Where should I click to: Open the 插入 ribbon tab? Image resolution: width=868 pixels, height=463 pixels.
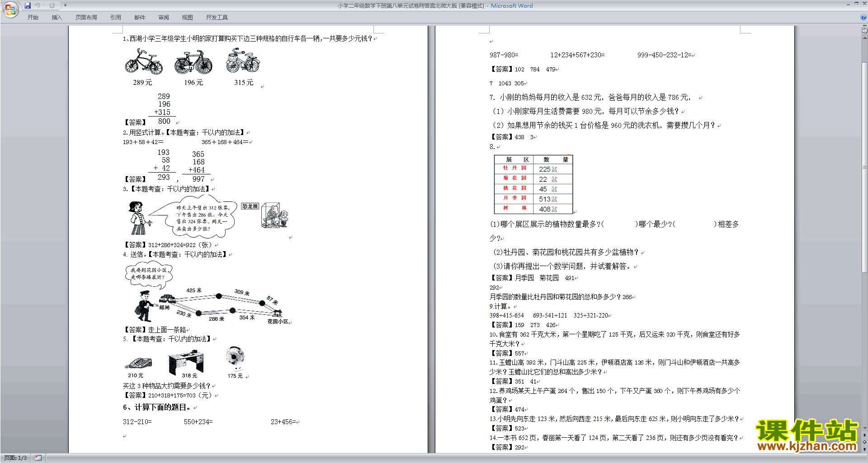pos(57,18)
